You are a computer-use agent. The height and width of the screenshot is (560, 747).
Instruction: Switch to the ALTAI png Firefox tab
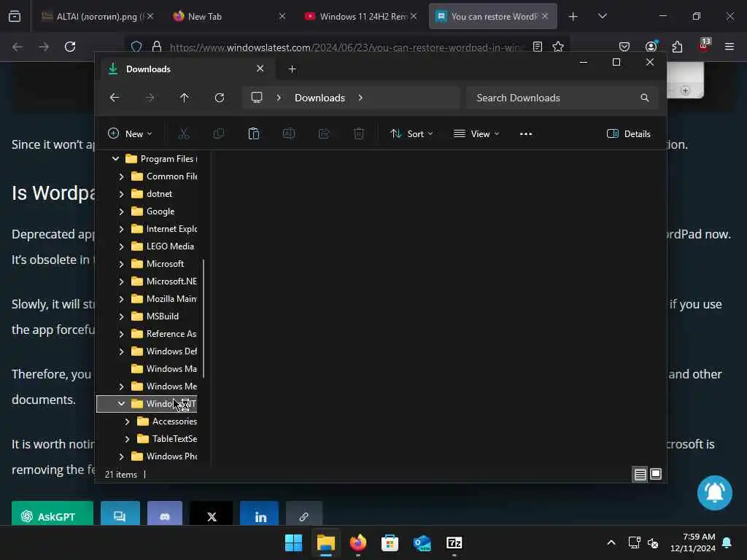pos(98,16)
